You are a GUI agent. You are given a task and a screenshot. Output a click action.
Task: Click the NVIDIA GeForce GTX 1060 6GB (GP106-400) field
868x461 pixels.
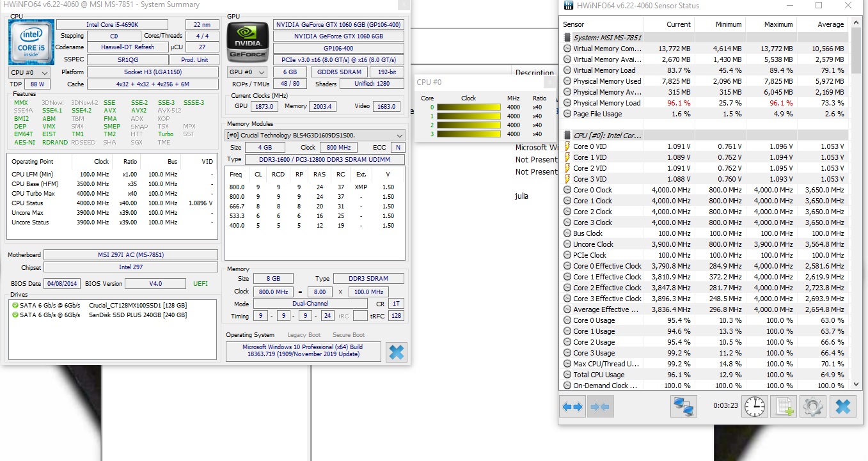[x=338, y=25]
